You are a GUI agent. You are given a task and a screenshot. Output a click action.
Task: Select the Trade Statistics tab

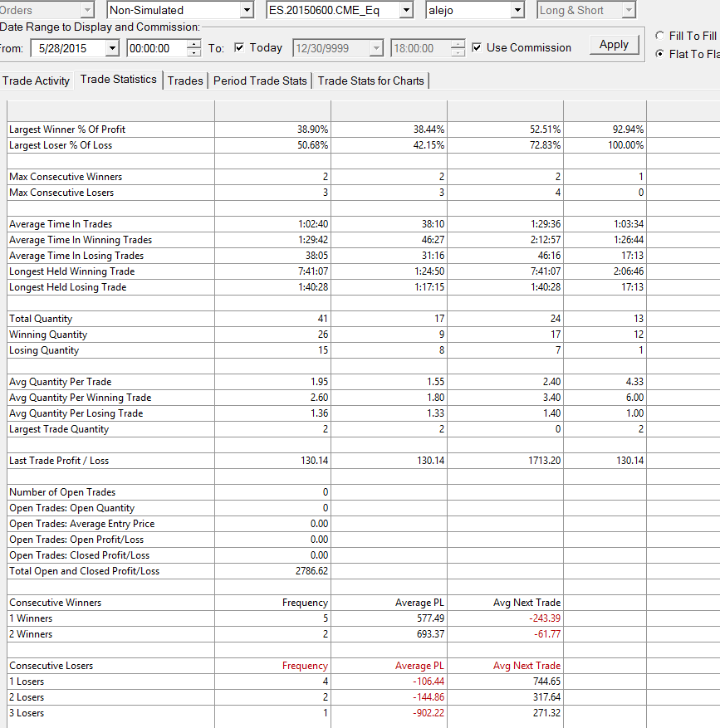(119, 80)
